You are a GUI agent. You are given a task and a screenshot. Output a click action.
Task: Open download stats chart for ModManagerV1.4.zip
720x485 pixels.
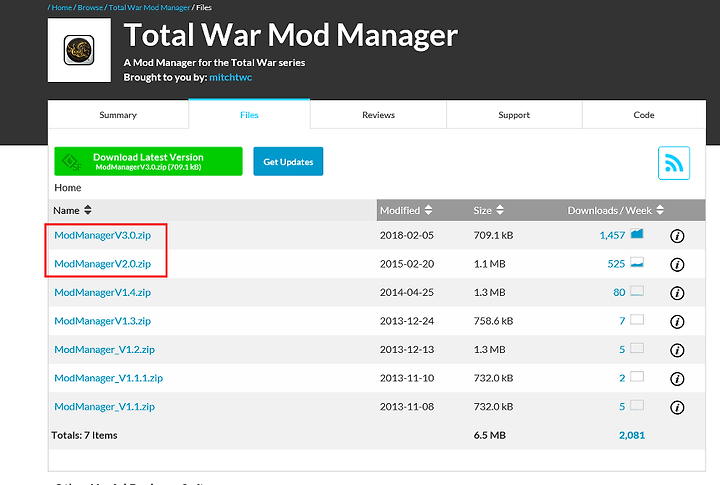click(636, 291)
